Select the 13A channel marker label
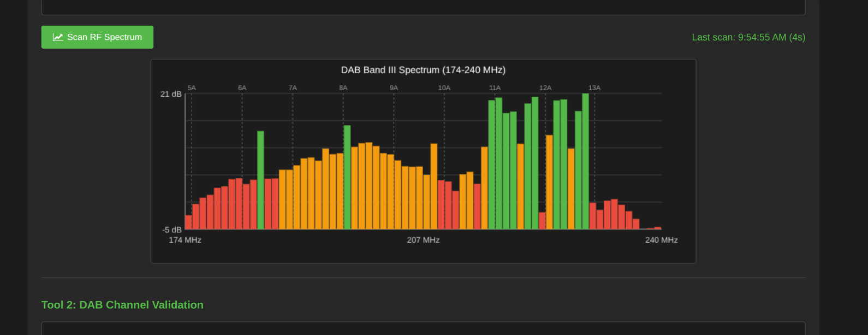This screenshot has height=335, width=868. coord(594,87)
